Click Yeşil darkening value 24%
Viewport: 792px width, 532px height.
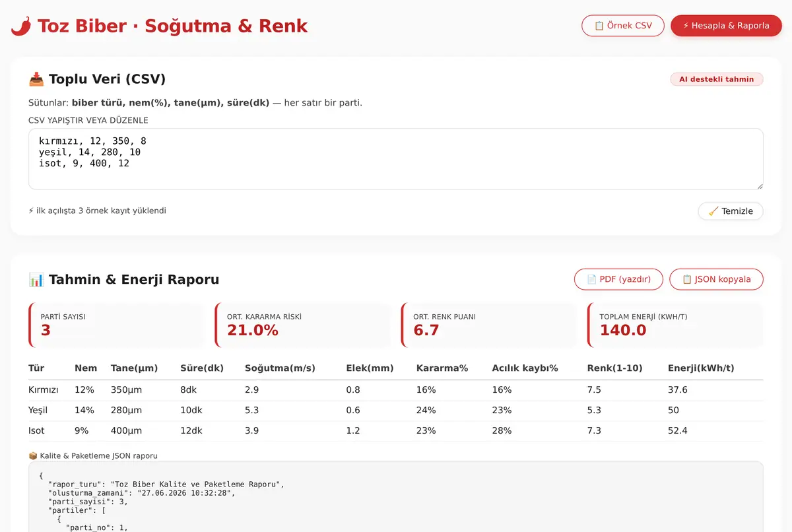426,411
